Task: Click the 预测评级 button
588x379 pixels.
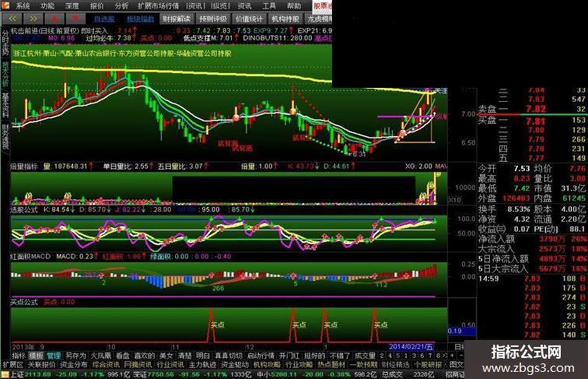Action: 213,19
